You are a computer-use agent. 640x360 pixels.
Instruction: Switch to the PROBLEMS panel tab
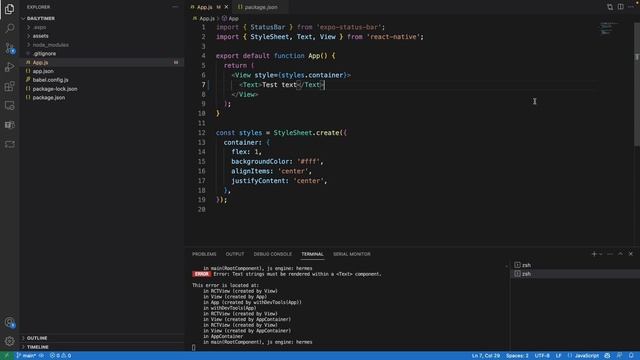204,254
